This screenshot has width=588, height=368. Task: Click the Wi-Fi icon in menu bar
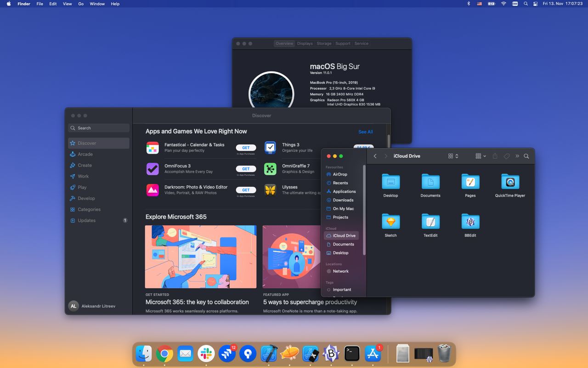pos(503,4)
